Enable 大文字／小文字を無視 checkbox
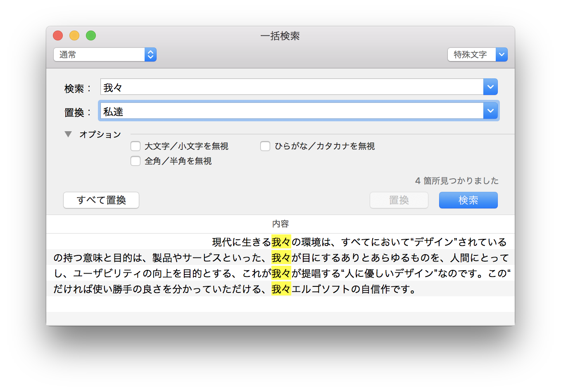 135,146
